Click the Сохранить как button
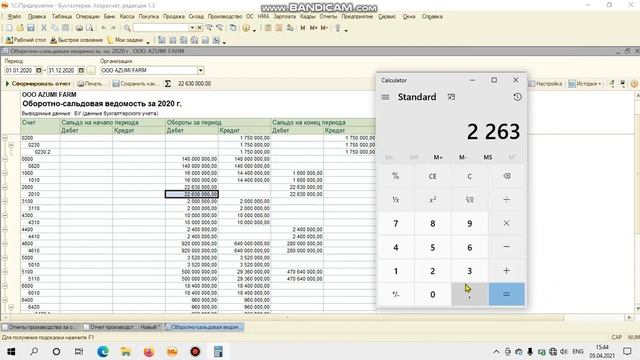Screen dimensions: 640x360 click(136, 84)
